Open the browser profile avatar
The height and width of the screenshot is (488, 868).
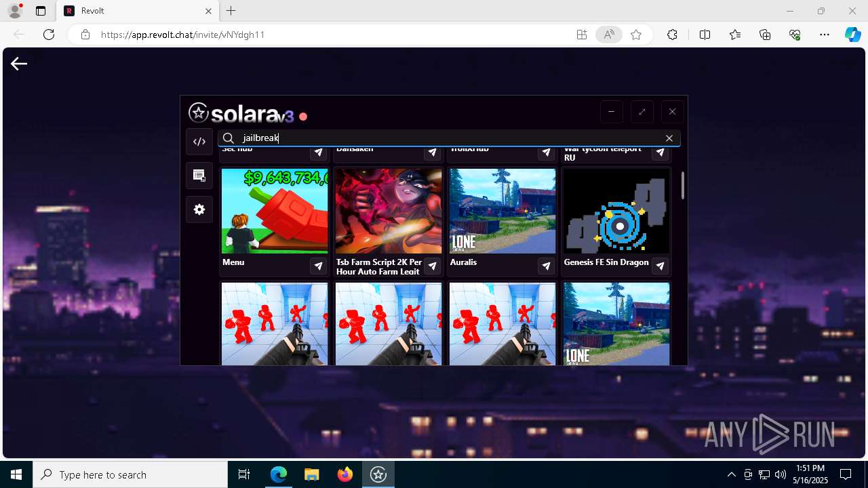pos(15,11)
